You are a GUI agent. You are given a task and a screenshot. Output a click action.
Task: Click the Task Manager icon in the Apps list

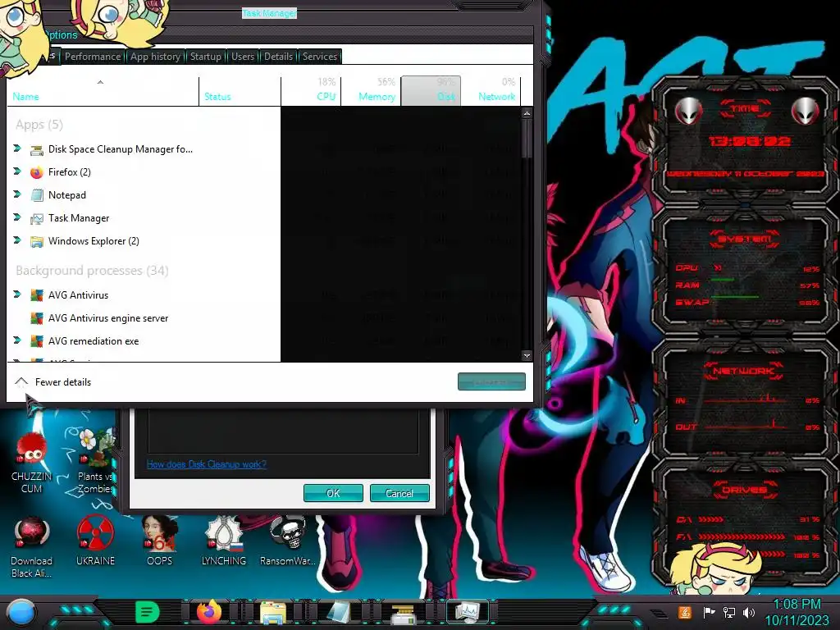36,218
